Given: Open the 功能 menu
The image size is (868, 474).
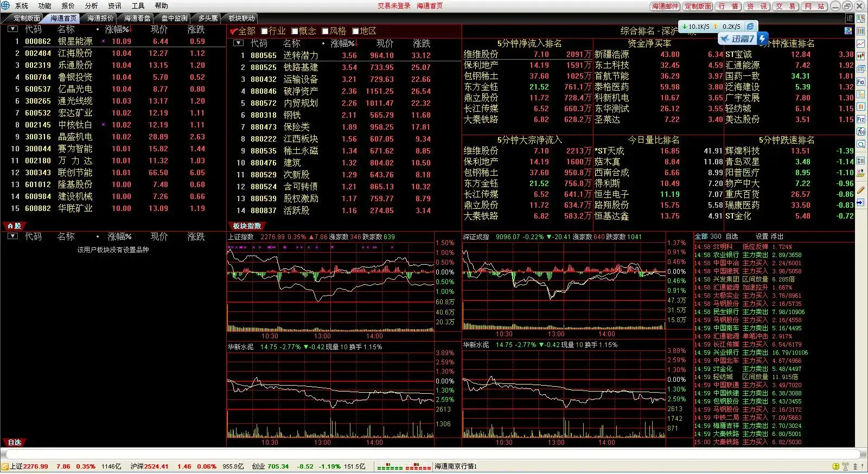Looking at the screenshot, I should 45,6.
